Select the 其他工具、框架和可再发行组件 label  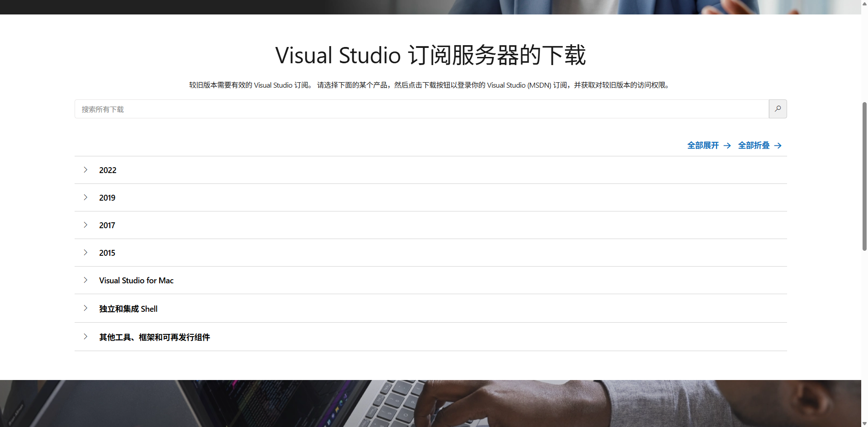[155, 338]
